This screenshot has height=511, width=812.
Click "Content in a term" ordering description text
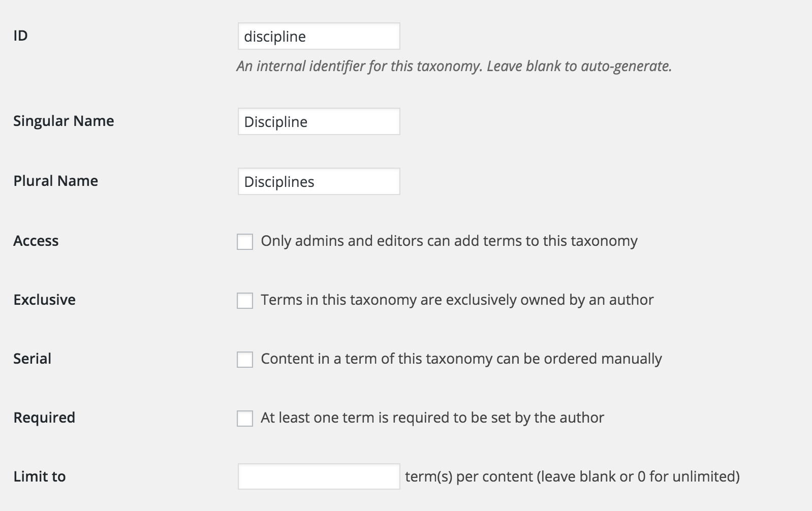click(461, 359)
